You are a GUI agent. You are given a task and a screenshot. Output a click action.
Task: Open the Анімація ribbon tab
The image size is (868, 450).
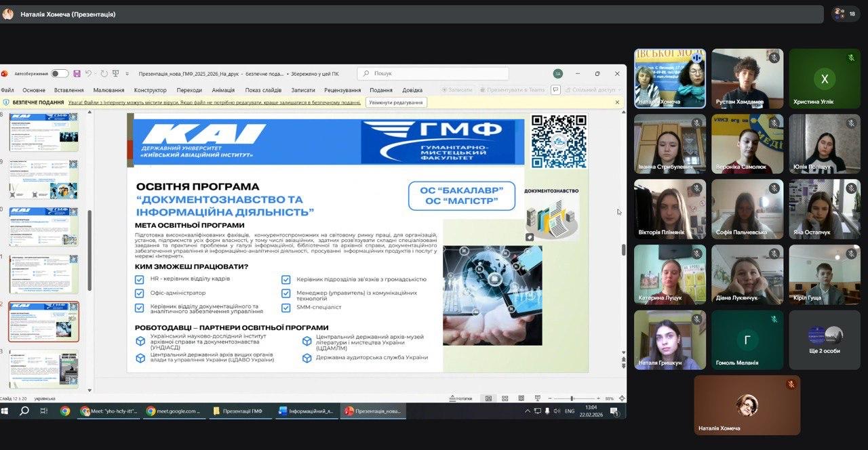coord(223,90)
